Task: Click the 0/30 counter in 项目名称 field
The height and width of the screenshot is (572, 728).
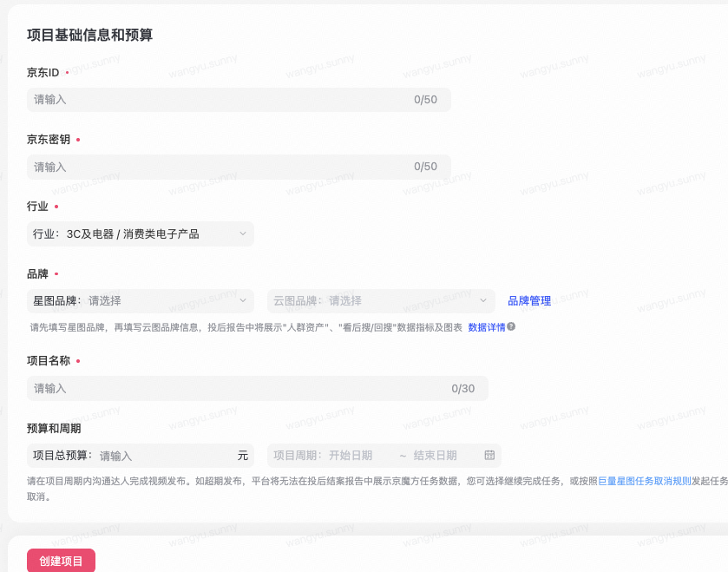Action: [x=462, y=389]
